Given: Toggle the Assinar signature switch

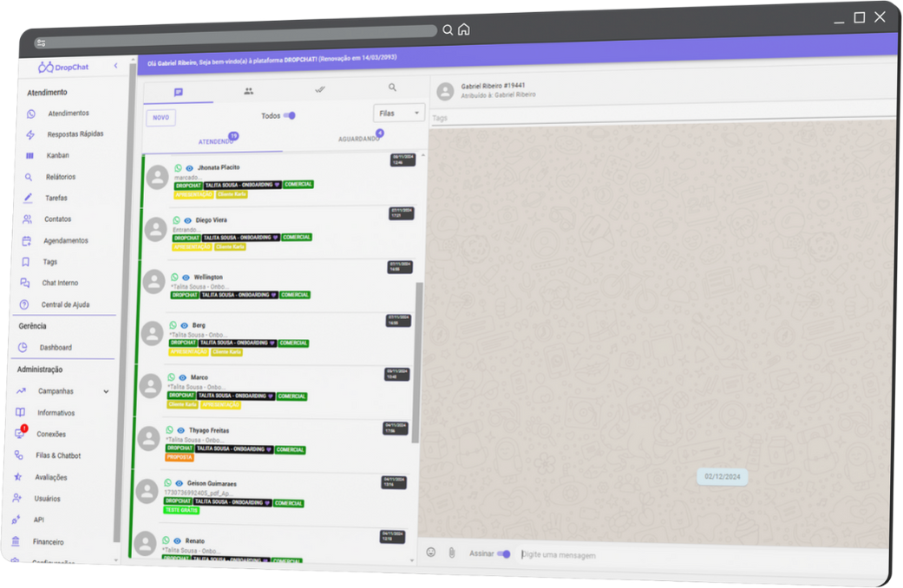Looking at the screenshot, I should point(503,554).
